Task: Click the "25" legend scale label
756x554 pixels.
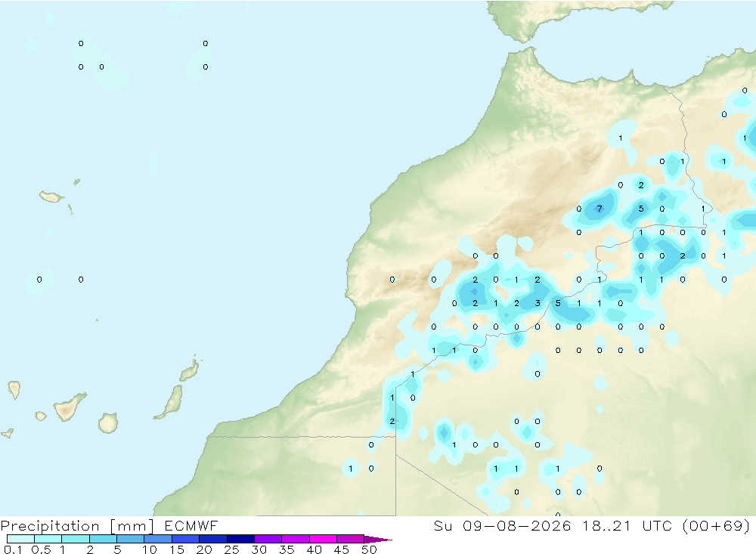Action: tap(231, 549)
